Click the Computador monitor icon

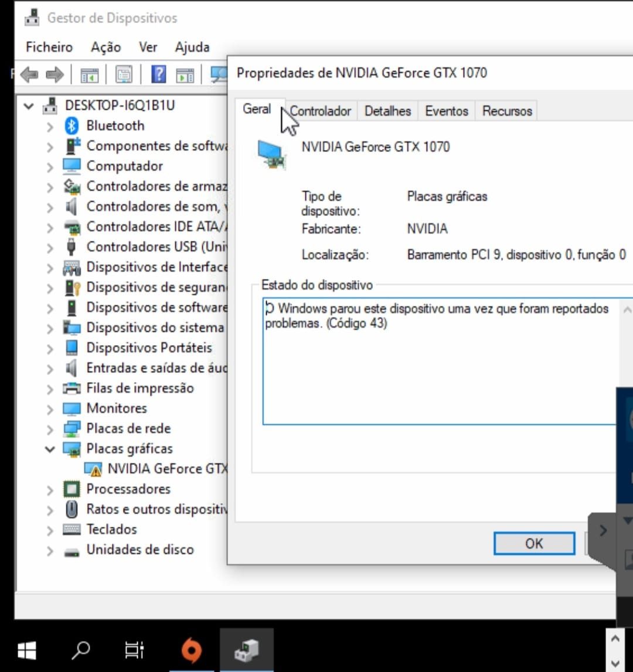(x=72, y=166)
